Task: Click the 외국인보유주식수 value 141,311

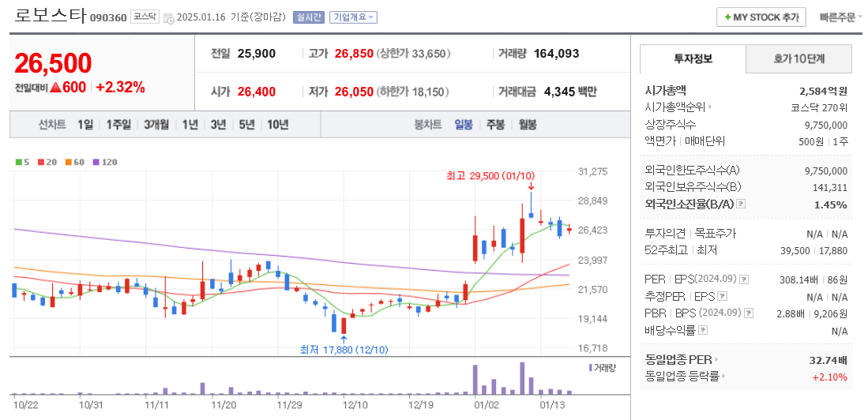Action: click(x=830, y=188)
